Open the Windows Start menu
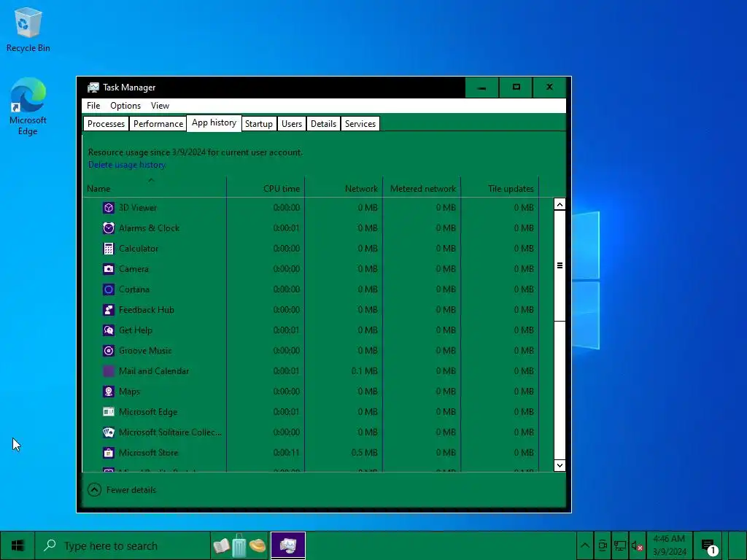This screenshot has height=560, width=747. pos(18,545)
